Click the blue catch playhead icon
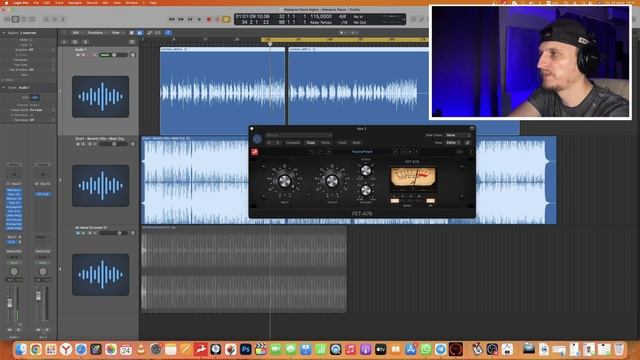Image resolution: width=640 pixels, height=360 pixels. 168,33
